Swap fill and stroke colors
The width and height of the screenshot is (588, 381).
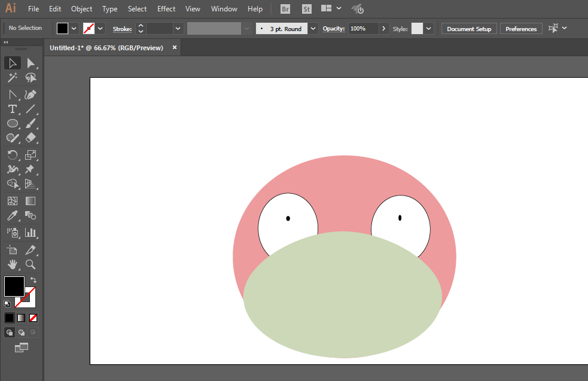(33, 280)
